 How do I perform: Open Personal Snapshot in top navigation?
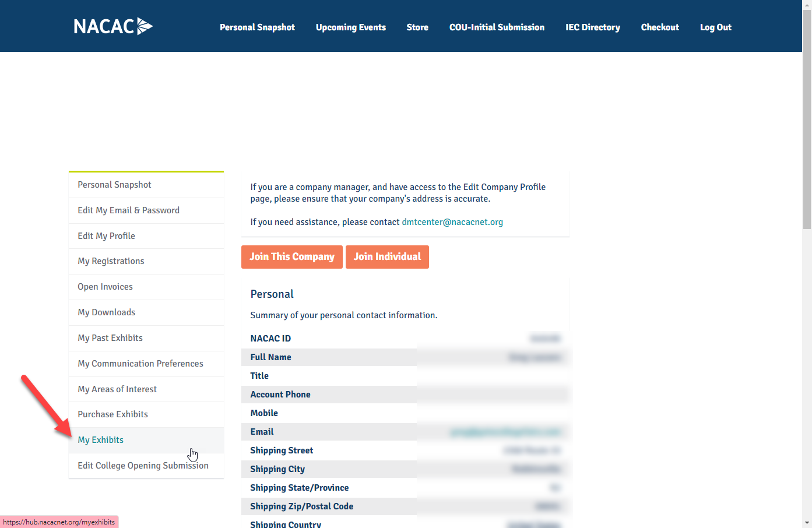coord(257,27)
